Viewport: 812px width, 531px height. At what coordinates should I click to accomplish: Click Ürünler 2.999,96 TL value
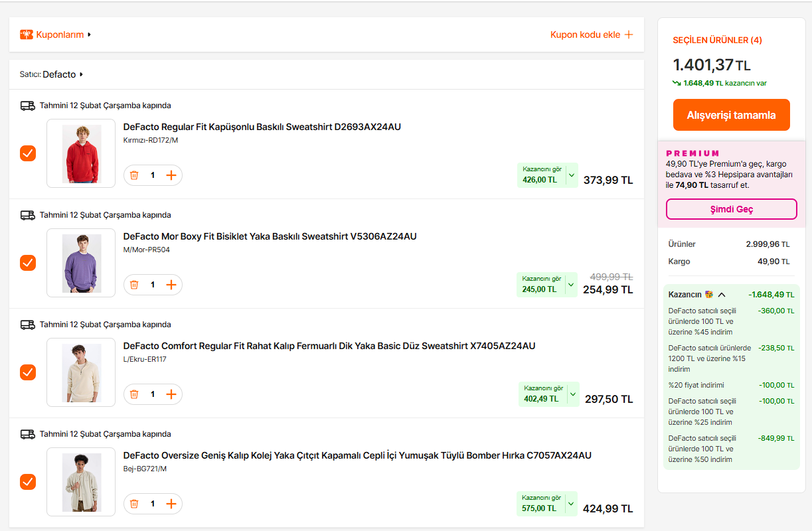[x=768, y=244]
